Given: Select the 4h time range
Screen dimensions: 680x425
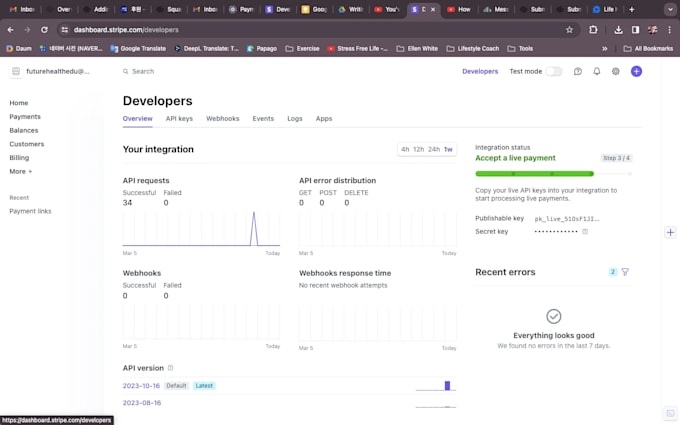Looking at the screenshot, I should [x=405, y=149].
